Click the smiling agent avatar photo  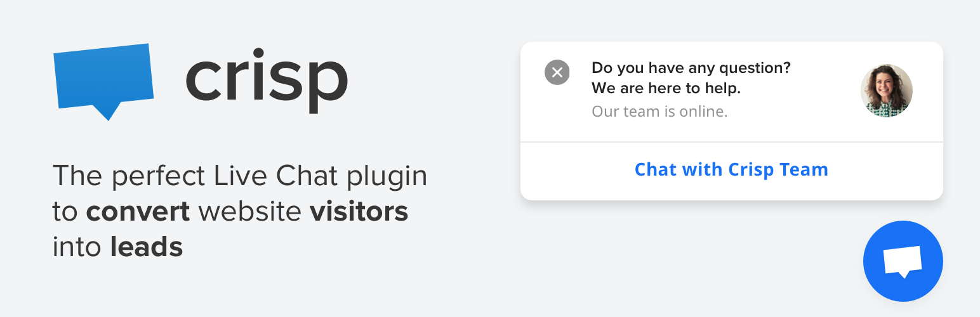(886, 90)
